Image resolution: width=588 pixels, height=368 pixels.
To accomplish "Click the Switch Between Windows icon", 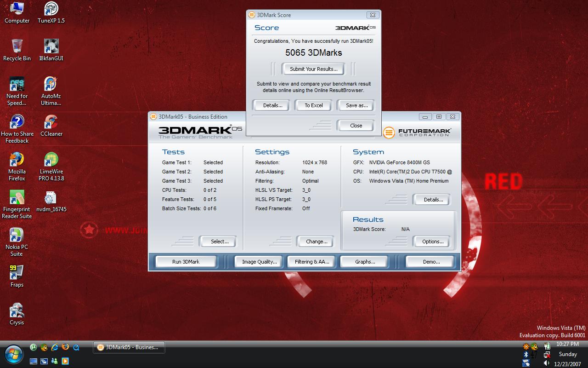I will tap(44, 361).
